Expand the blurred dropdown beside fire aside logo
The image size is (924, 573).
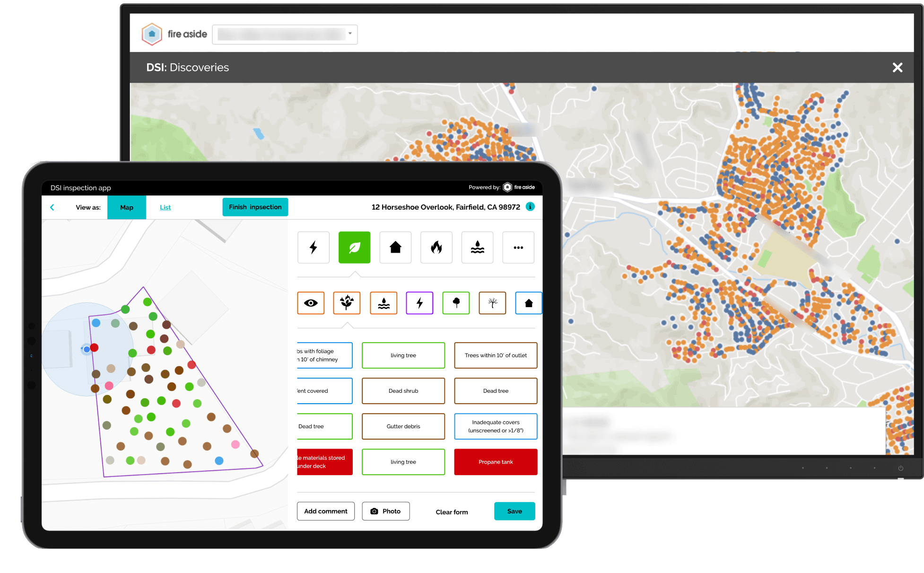(350, 34)
